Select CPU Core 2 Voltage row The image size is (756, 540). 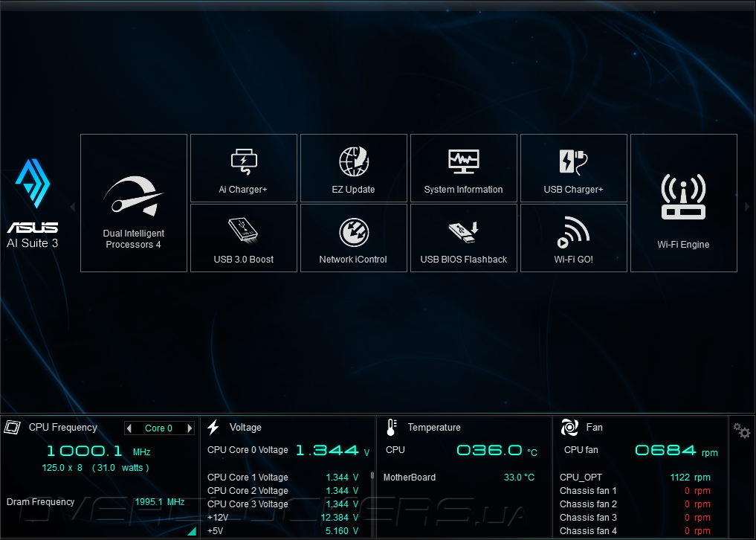(x=283, y=491)
